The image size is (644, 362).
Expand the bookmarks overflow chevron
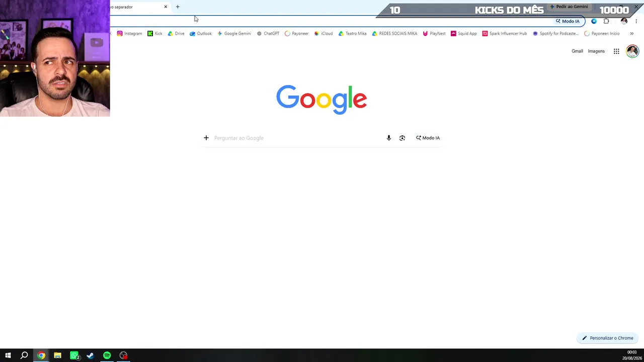point(631,34)
